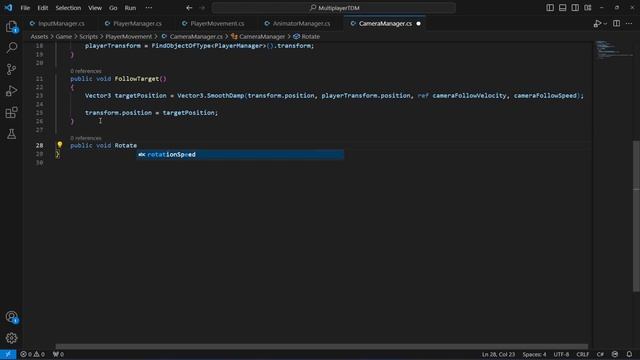Screen dimensions: 640x360
Task: Click the vertical editor scrollbar
Action: 636,216
